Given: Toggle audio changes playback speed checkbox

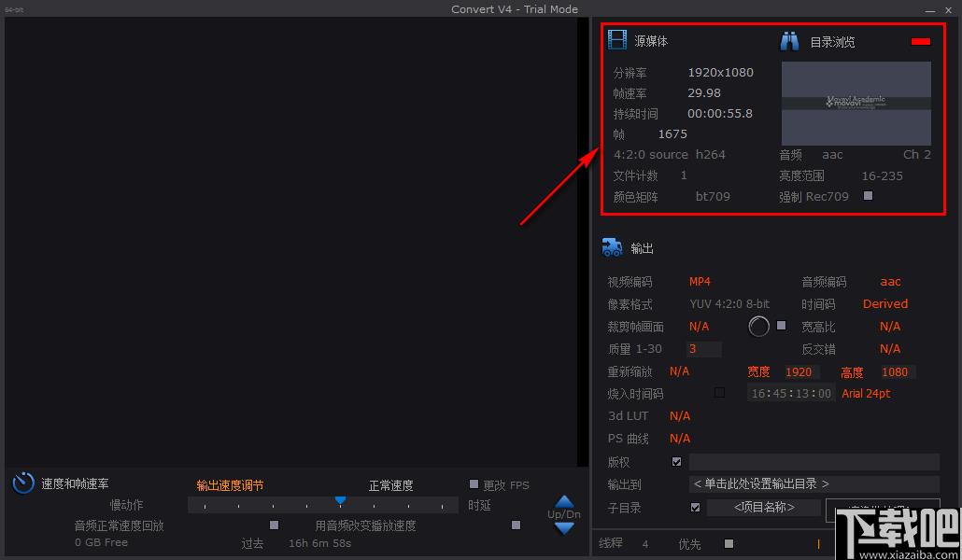Looking at the screenshot, I should [x=516, y=525].
